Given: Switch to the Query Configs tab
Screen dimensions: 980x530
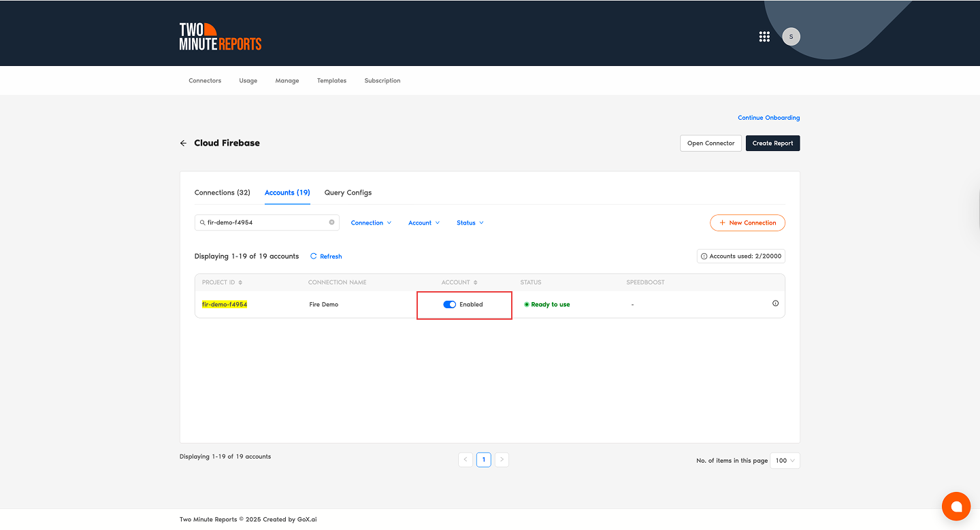Looking at the screenshot, I should pyautogui.click(x=348, y=193).
